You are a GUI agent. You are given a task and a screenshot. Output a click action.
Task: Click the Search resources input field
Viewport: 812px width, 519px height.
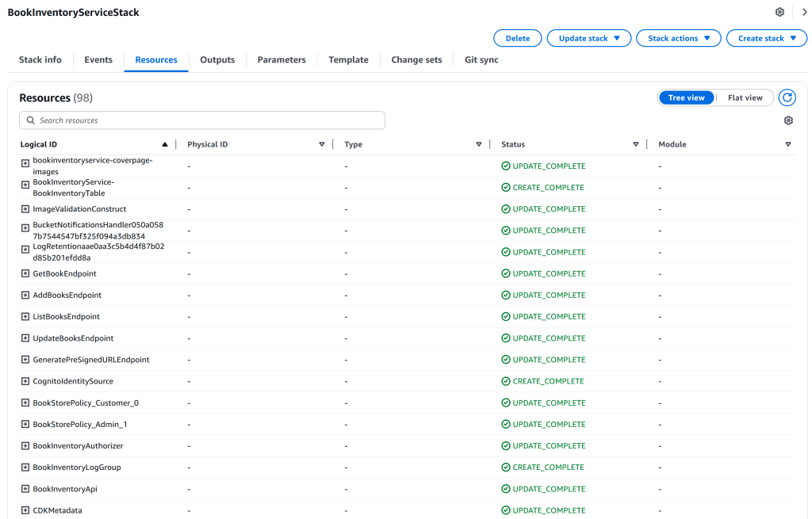point(201,120)
